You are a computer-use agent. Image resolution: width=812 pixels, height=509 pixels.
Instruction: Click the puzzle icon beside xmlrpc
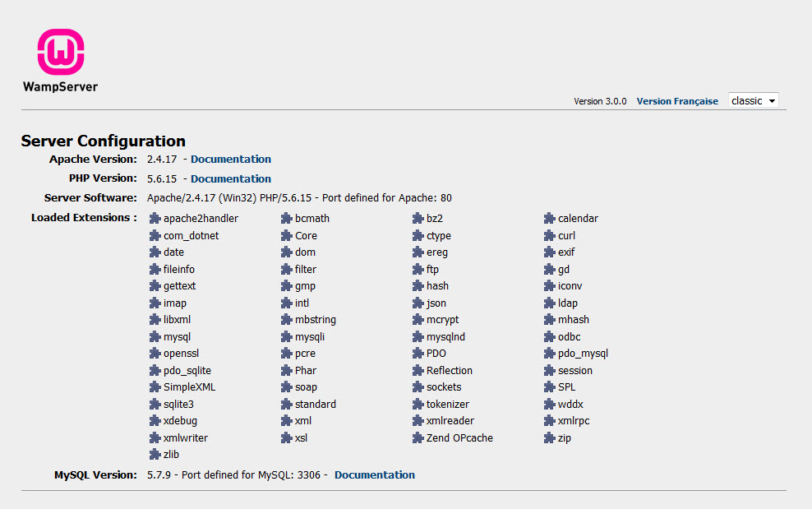tap(550, 421)
